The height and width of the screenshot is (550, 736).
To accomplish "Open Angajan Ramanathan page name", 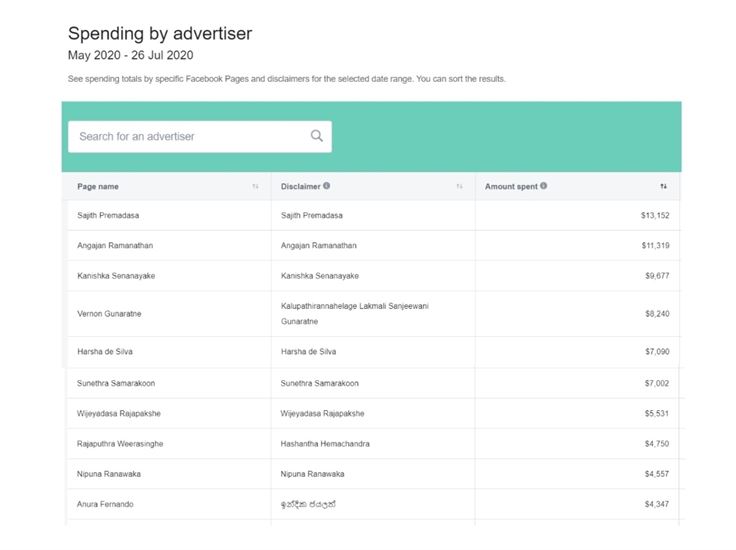I will tap(115, 245).
